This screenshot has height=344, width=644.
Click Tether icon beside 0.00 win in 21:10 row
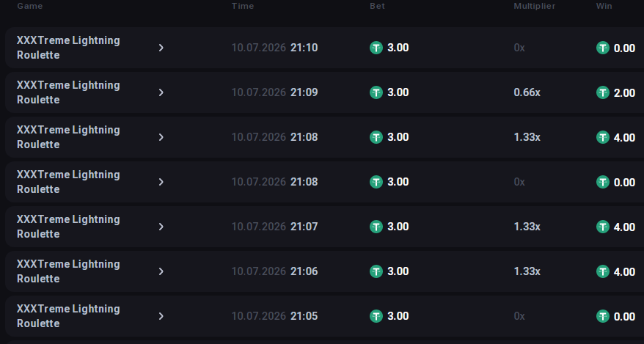point(603,48)
